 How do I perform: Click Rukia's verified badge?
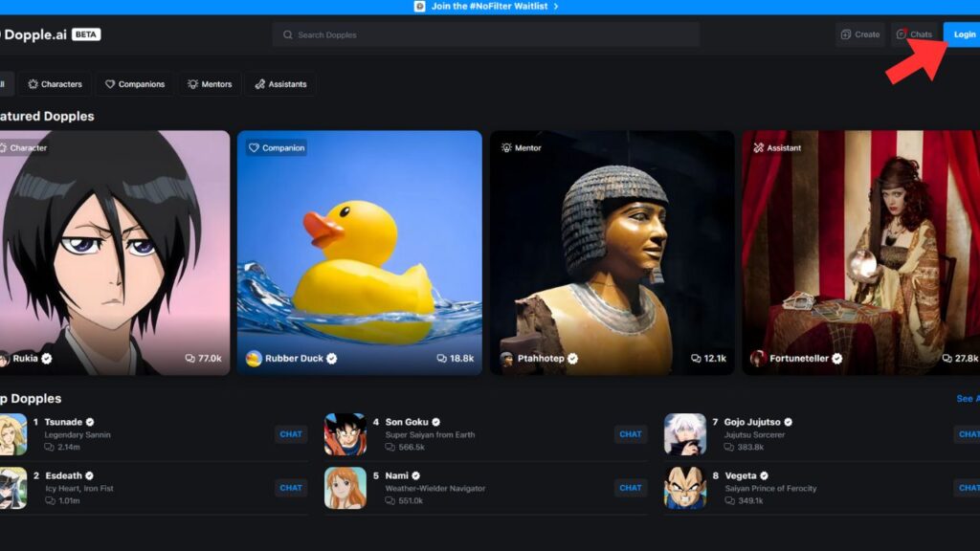(46, 359)
